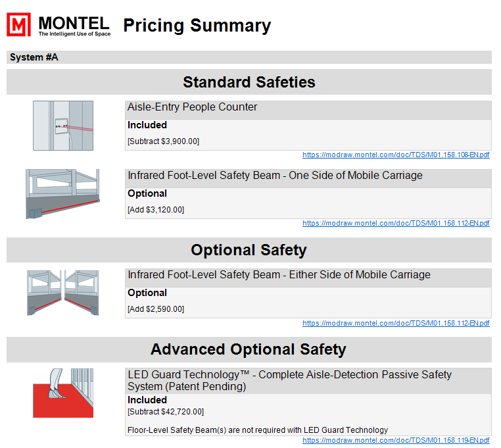
Task: Click the Pricing Summary heading
Action: [x=197, y=26]
